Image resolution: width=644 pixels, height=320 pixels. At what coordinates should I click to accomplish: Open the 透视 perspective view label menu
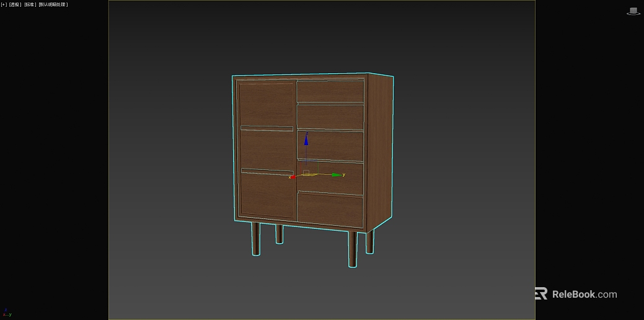(x=15, y=4)
